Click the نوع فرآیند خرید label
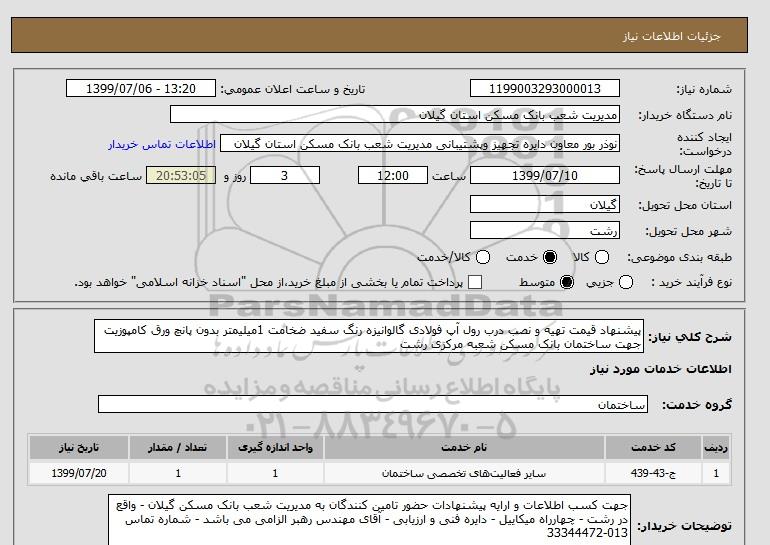The height and width of the screenshot is (545, 770). point(691,282)
